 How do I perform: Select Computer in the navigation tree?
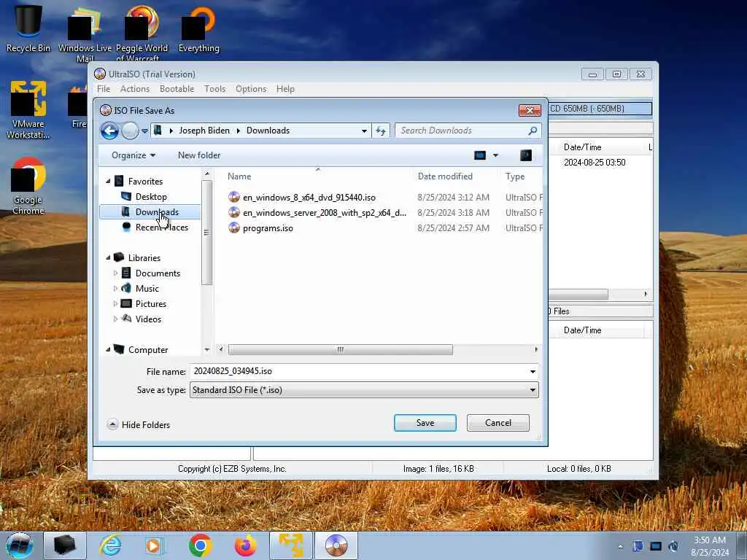click(x=147, y=350)
